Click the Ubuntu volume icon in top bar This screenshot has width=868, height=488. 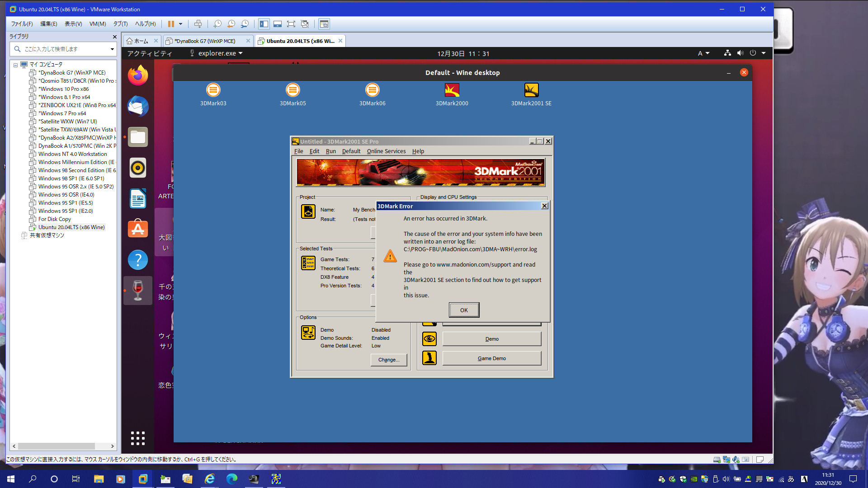click(x=740, y=53)
